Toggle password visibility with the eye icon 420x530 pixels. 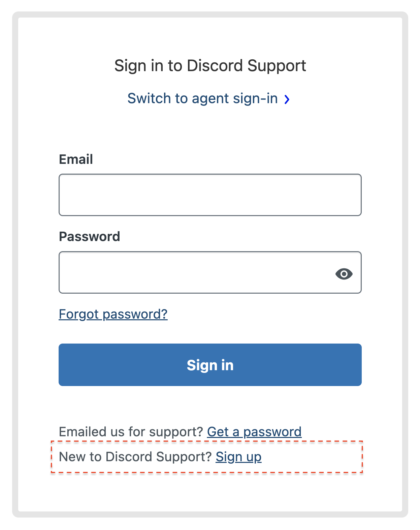(344, 274)
